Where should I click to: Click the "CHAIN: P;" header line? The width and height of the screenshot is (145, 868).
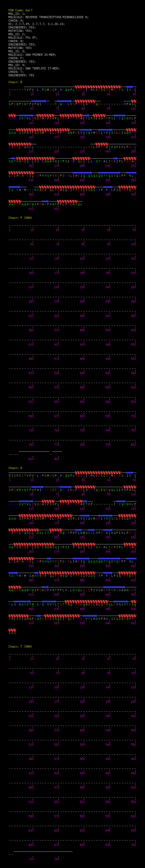16,58
